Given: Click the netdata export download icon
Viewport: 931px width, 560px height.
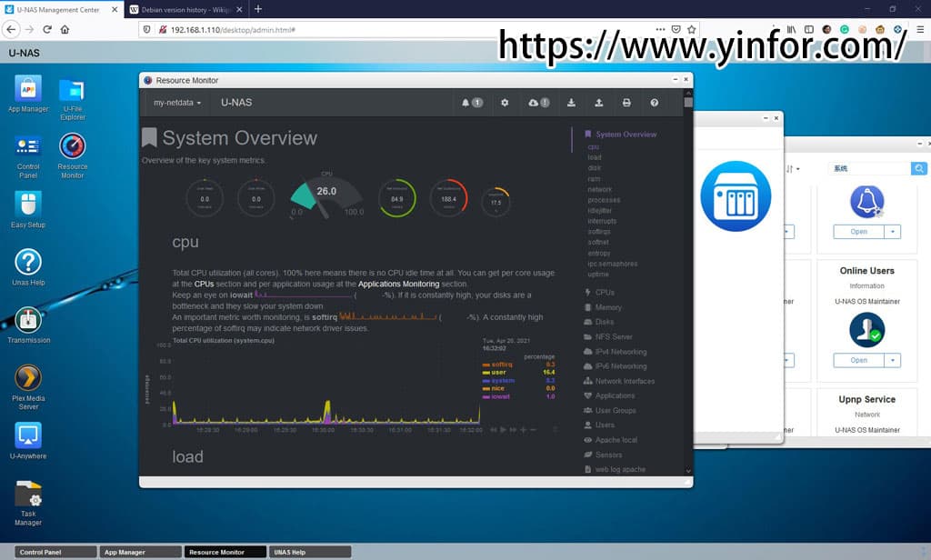Looking at the screenshot, I should pos(571,103).
